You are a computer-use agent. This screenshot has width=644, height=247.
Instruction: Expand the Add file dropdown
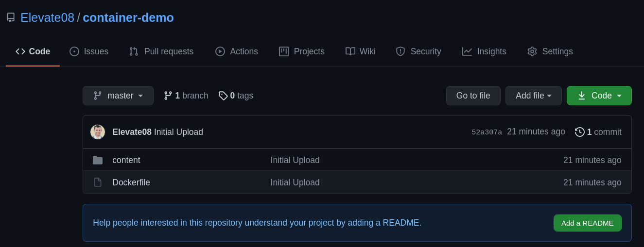click(x=534, y=96)
